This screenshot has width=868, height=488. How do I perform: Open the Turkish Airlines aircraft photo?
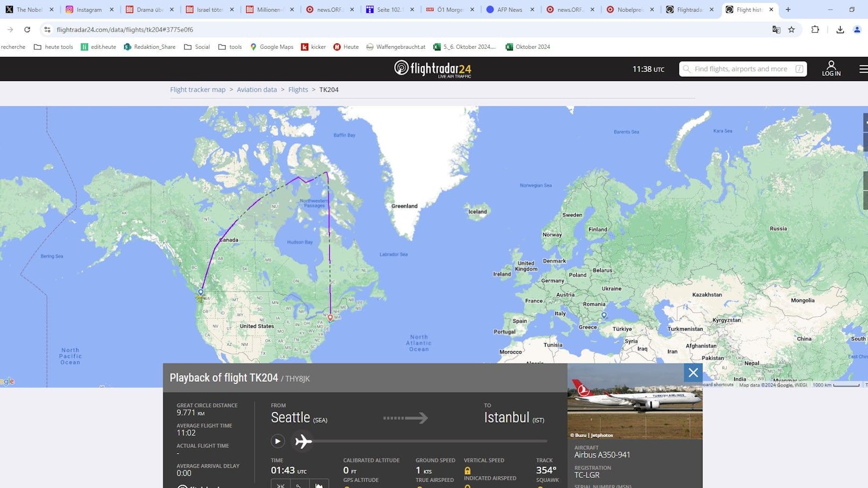pyautogui.click(x=635, y=402)
